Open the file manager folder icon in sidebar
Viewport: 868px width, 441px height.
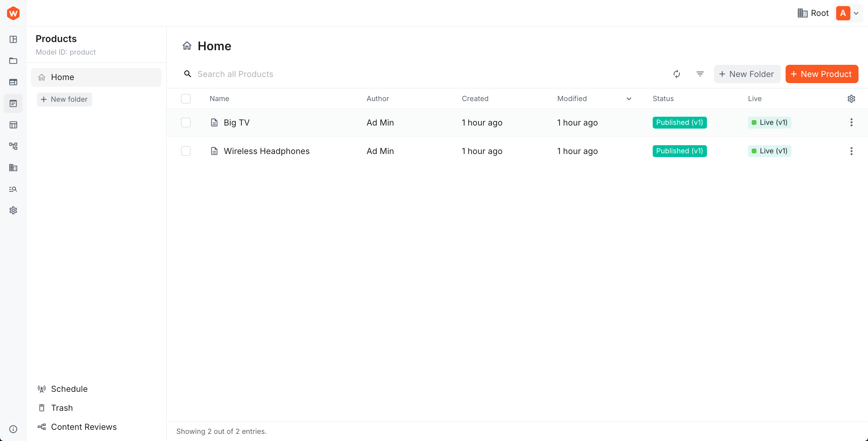click(13, 61)
